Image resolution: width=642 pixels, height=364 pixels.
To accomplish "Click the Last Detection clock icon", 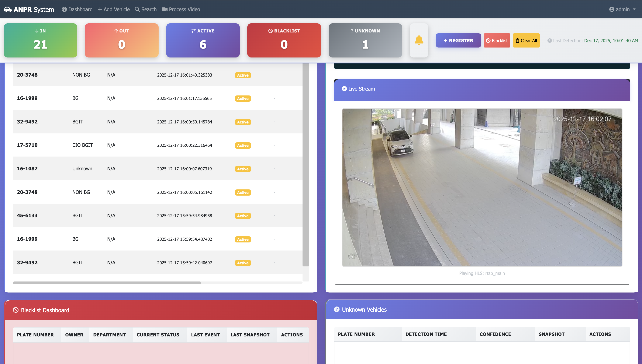I will click(x=549, y=41).
